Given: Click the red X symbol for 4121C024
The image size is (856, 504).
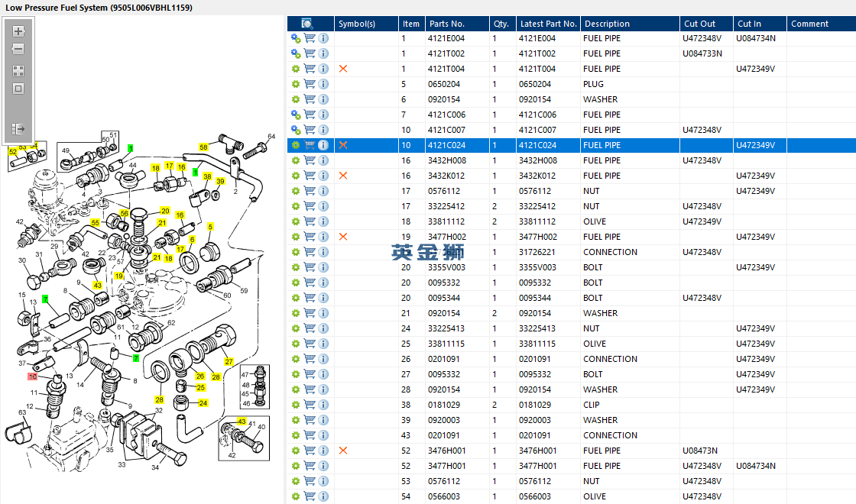Looking at the screenshot, I should tap(343, 145).
